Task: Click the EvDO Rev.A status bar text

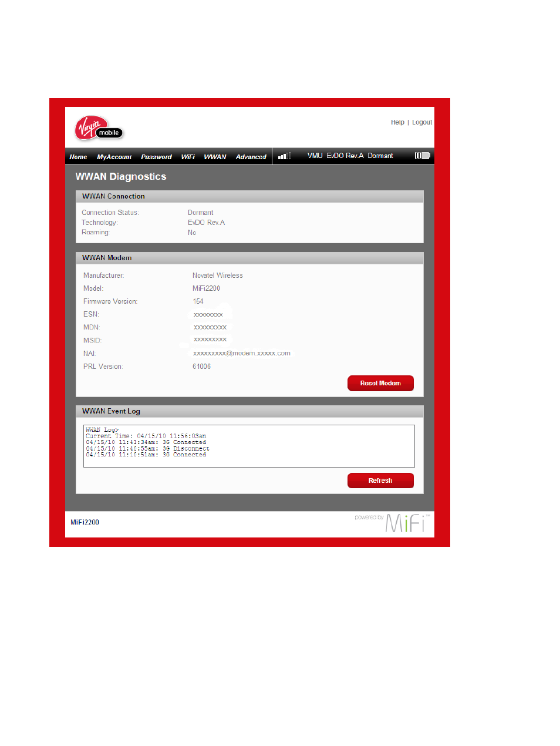Action: (x=345, y=156)
